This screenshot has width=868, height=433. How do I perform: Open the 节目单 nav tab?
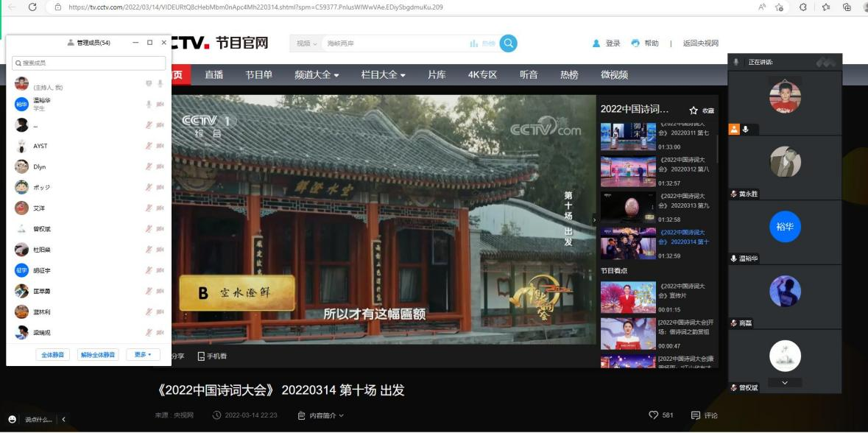[259, 75]
